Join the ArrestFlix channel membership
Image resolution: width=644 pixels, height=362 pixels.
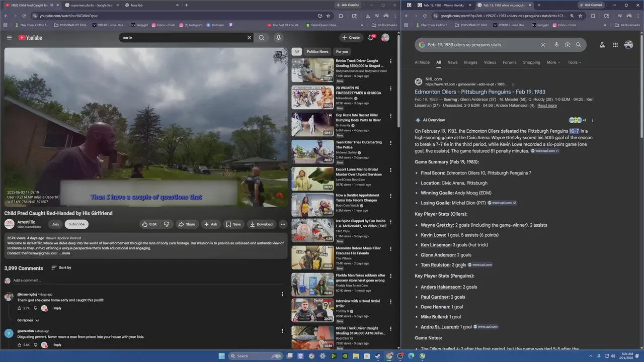pos(55,224)
